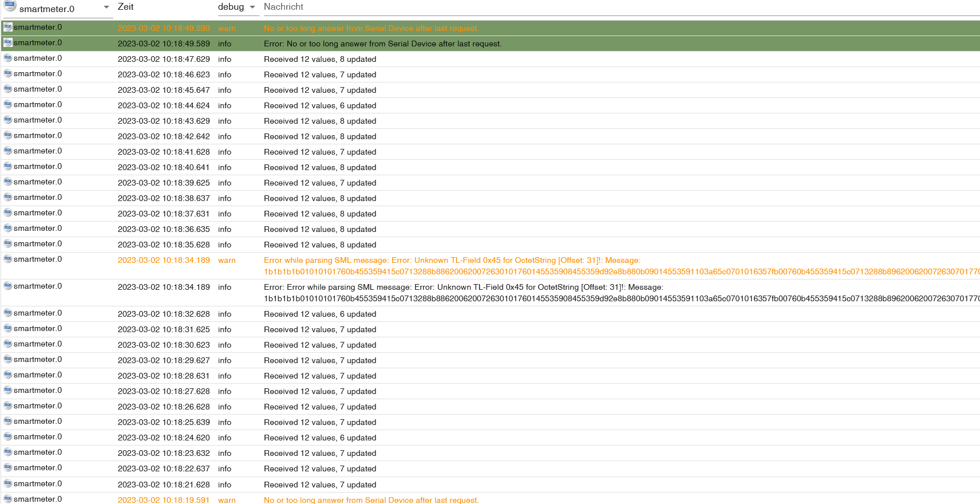
Task: Click adapter icon in the 10:18:39.625 row
Action: pos(8,182)
